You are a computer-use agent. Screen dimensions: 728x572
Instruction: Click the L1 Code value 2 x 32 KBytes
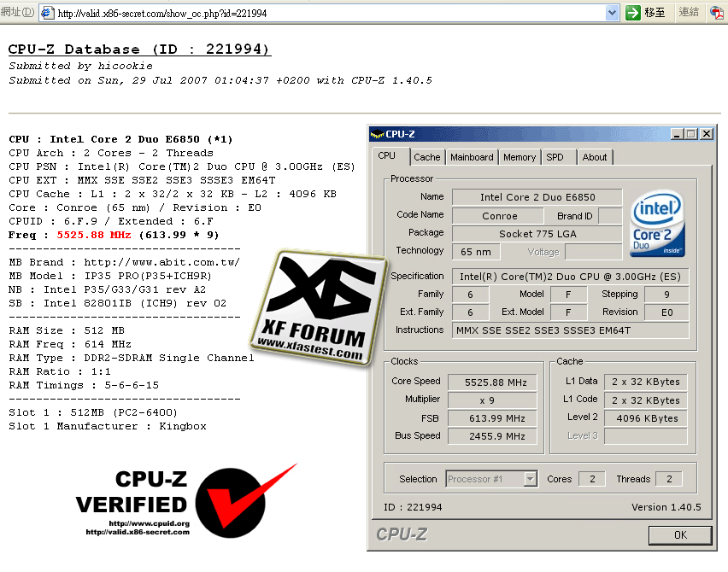(x=645, y=400)
